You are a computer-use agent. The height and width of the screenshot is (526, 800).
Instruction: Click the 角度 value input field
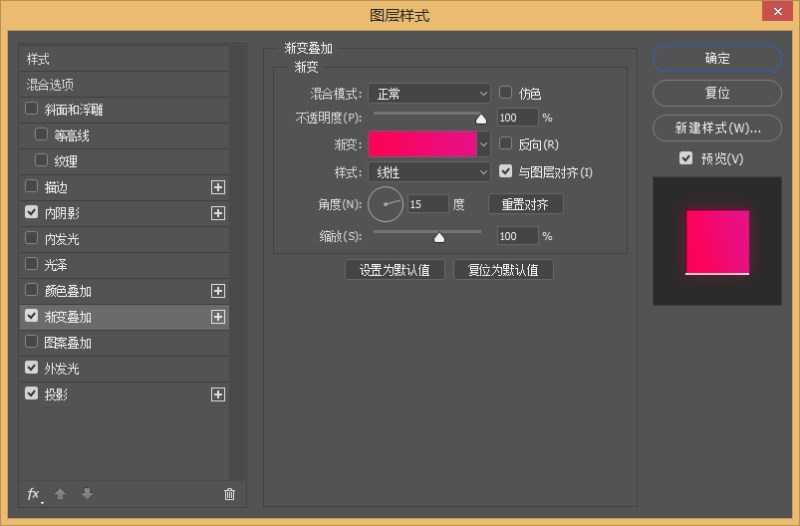coord(428,204)
